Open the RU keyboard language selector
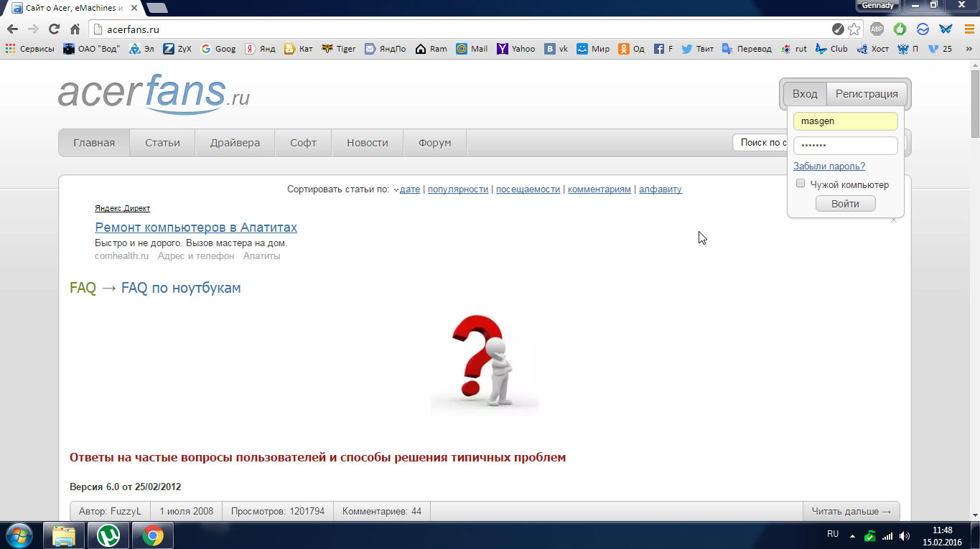980x549 pixels. 833,534
